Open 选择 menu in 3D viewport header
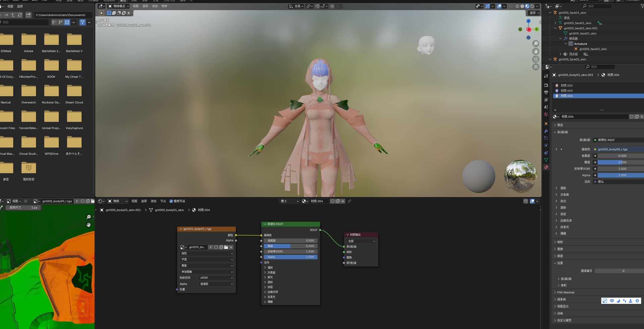644x329 pixels. pyautogui.click(x=145, y=6)
